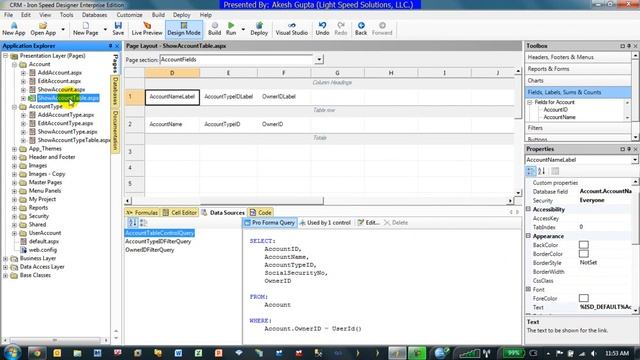Click the Redo toolbar icon
640x360 pixels.
(x=341, y=29)
